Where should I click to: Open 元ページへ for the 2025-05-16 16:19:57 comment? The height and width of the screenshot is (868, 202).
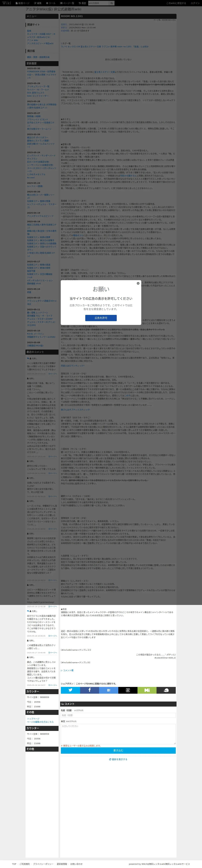point(52,685)
